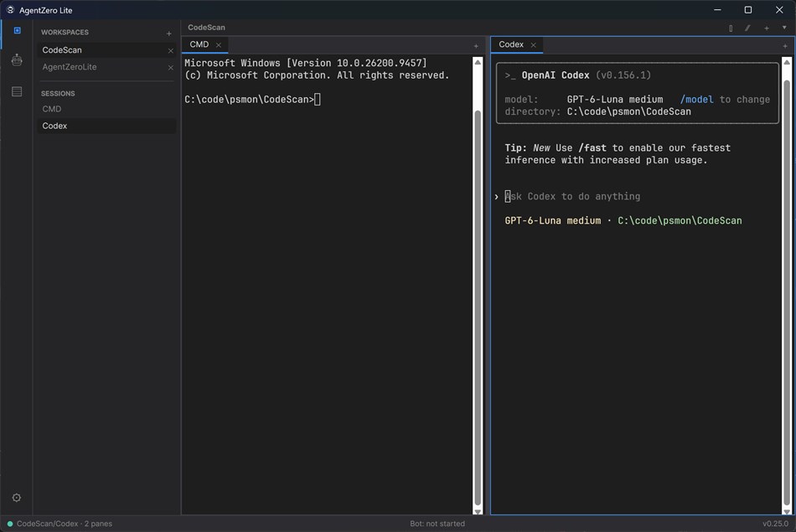Click the Codex pane scrollbar down arrow
The width and height of the screenshot is (796, 532).
787,511
